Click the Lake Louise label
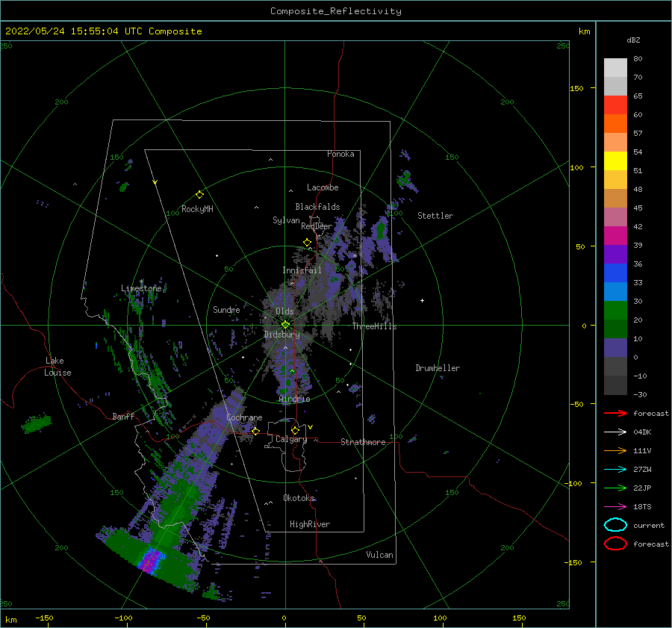This screenshot has width=672, height=628. tap(57, 367)
